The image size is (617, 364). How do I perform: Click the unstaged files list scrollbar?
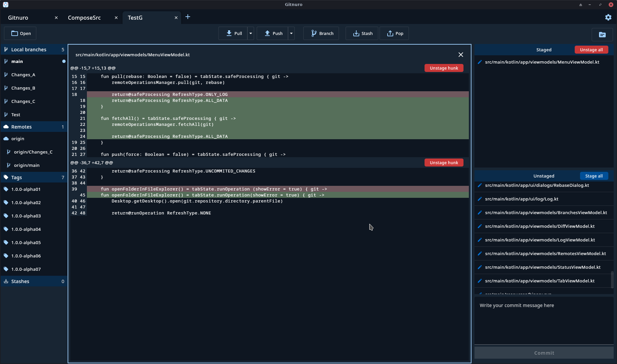click(612, 279)
